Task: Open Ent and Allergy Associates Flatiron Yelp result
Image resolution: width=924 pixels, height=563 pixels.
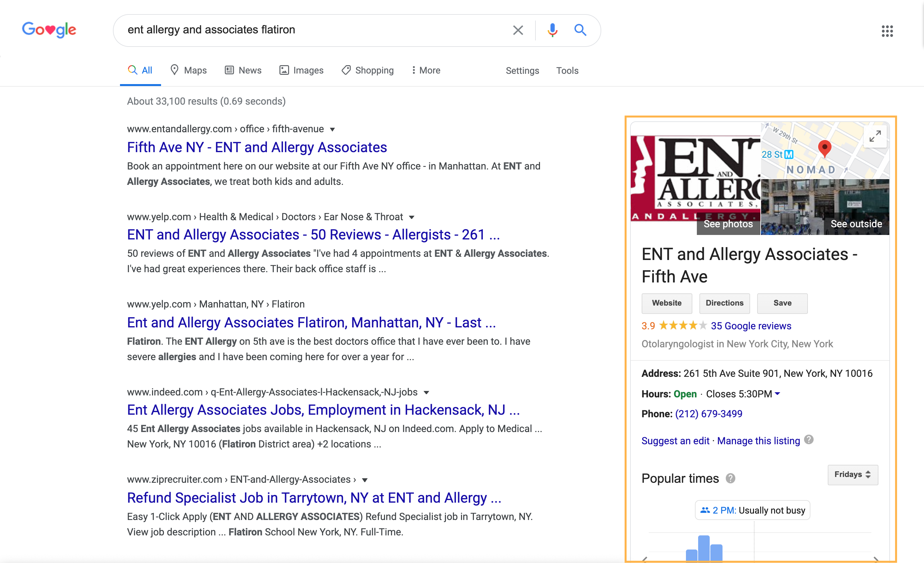Action: point(311,323)
